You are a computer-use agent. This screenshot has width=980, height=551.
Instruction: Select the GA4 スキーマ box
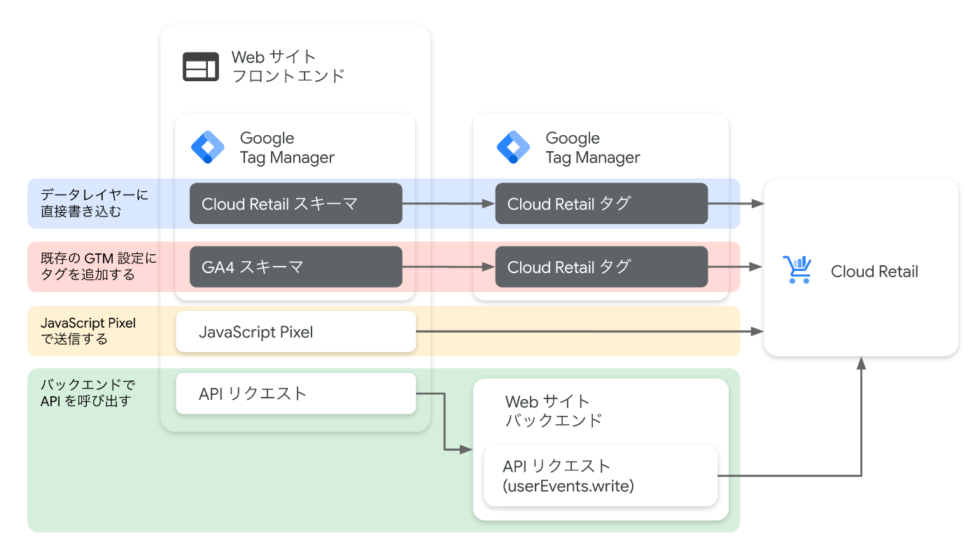pos(296,267)
